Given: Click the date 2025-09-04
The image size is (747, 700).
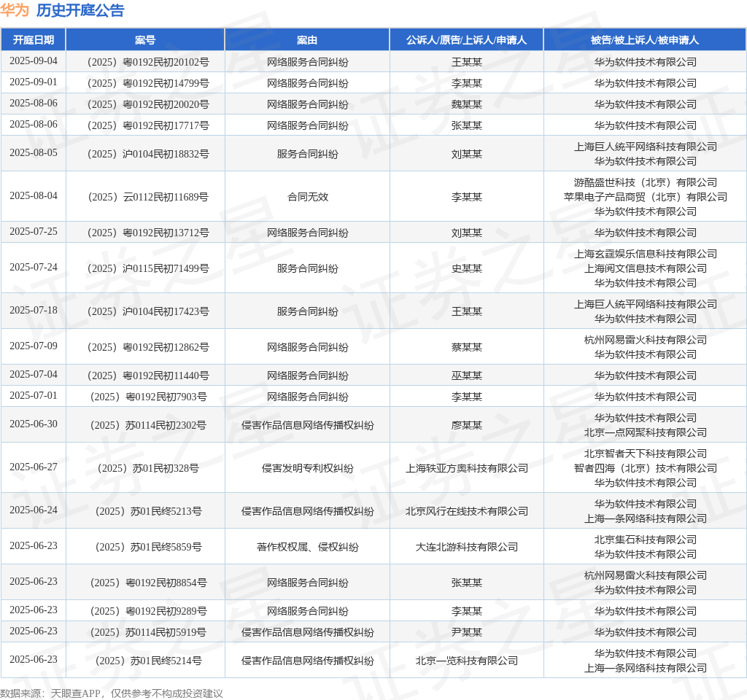Looking at the screenshot, I should point(34,61).
